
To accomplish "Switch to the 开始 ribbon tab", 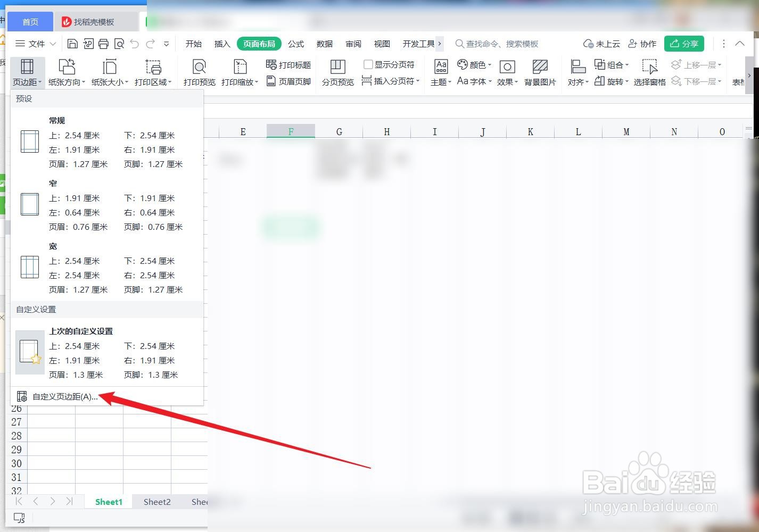I will click(194, 44).
